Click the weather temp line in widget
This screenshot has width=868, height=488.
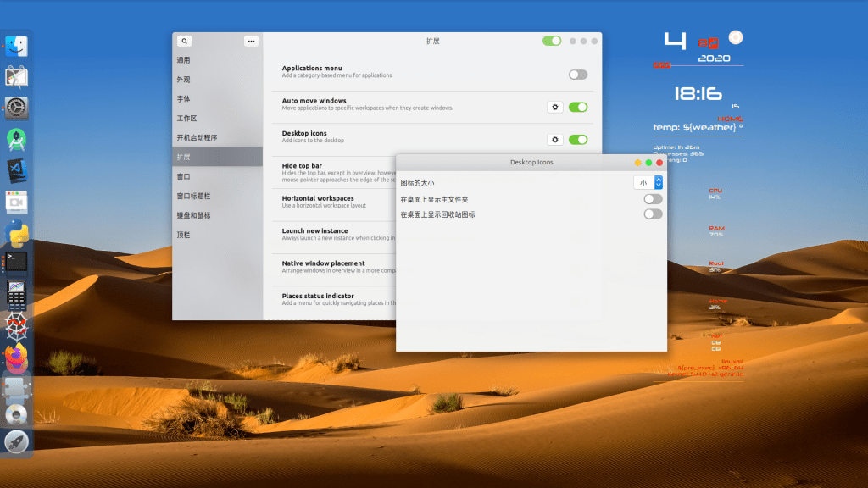point(698,127)
